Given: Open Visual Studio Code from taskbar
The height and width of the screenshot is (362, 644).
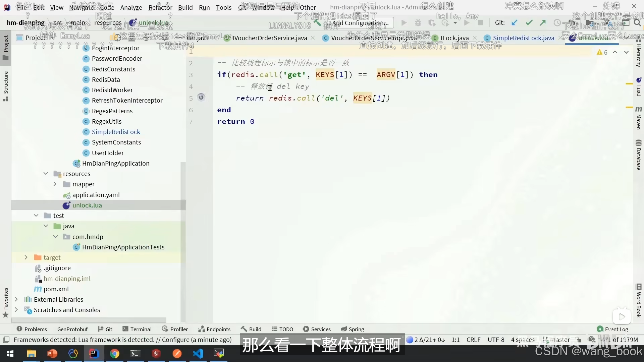Looking at the screenshot, I should (x=198, y=354).
